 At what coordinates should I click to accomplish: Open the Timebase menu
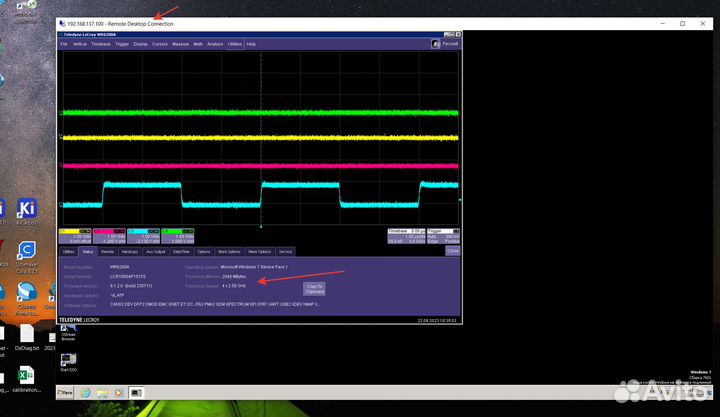[101, 44]
